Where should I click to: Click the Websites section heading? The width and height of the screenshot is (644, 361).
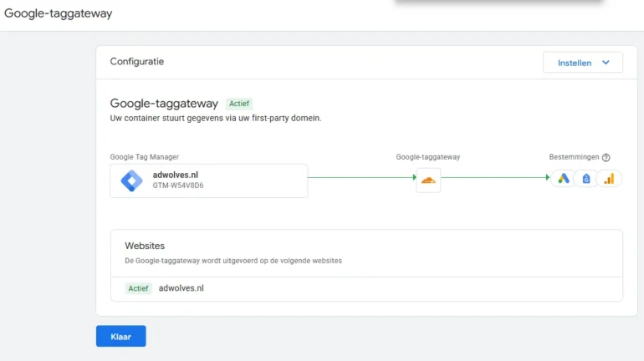(x=145, y=246)
